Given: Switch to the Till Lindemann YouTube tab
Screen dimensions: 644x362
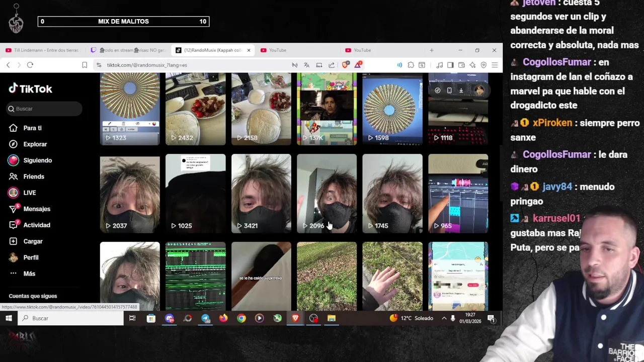Looking at the screenshot, I should 43,50.
